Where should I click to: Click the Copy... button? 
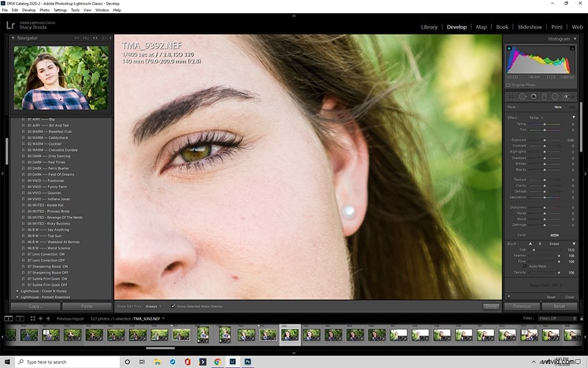point(35,307)
